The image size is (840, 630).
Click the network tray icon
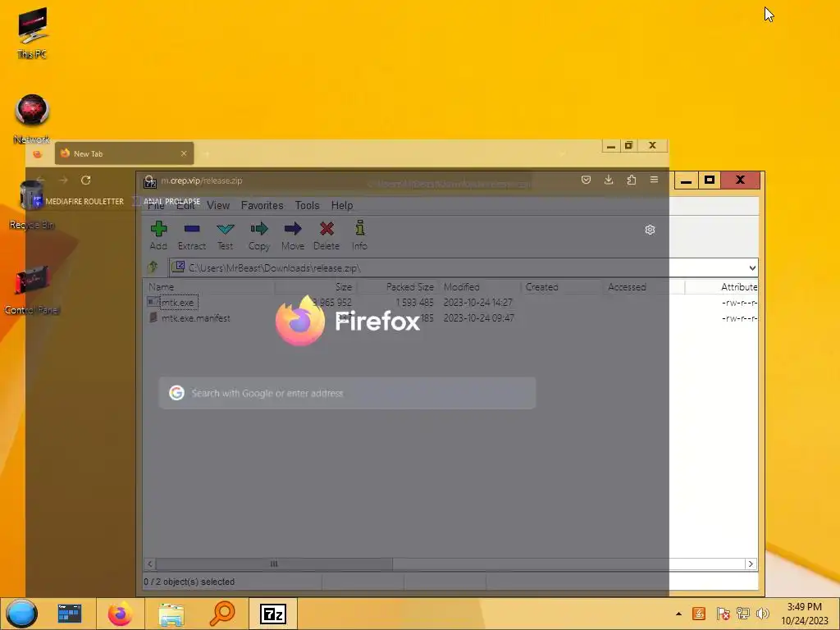743,614
